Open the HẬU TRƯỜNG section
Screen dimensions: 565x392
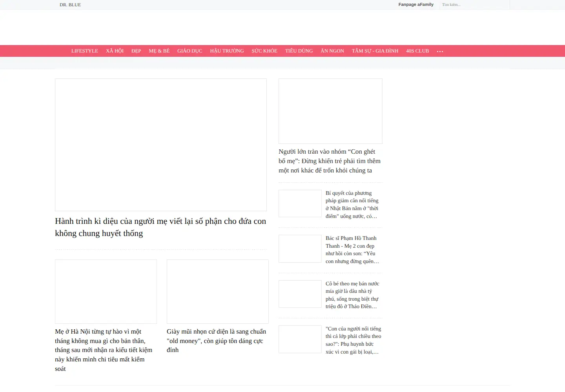coord(227,51)
